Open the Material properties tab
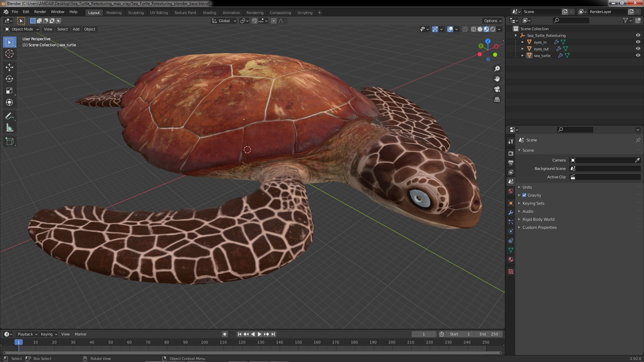This screenshot has width=644, height=362. tap(511, 259)
